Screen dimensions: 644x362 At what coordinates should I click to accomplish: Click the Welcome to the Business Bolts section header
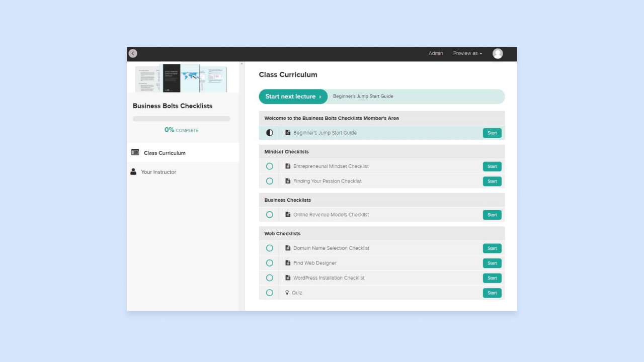coord(382,118)
